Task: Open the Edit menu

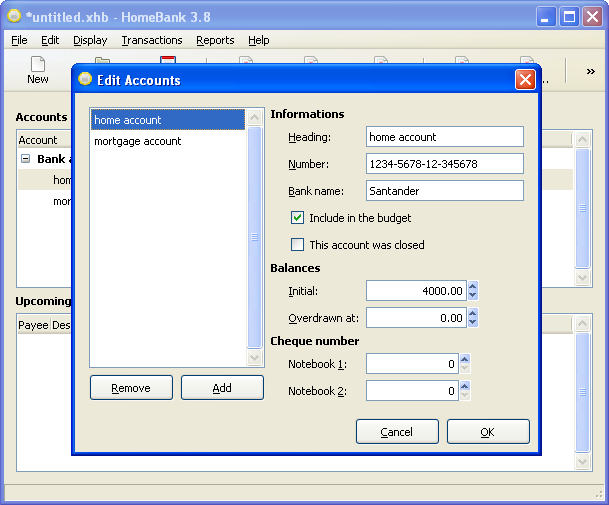Action: click(50, 40)
